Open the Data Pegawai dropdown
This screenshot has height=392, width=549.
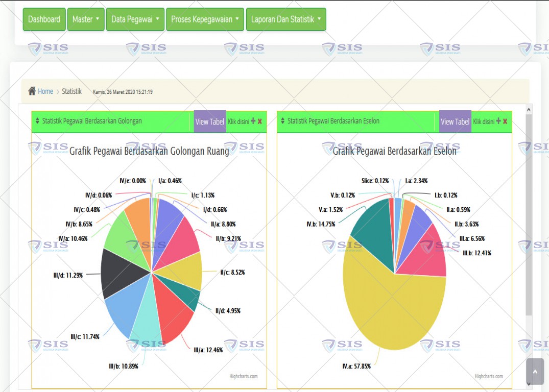135,19
